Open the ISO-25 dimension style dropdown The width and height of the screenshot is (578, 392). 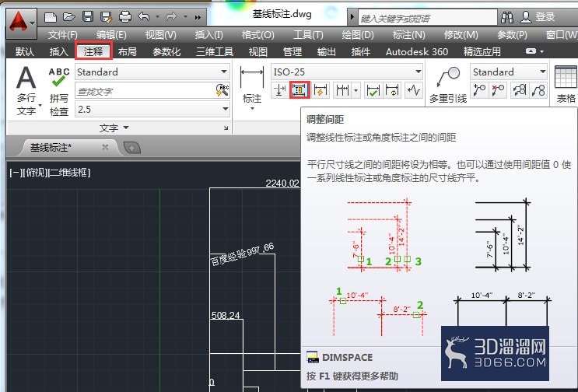tap(346, 72)
